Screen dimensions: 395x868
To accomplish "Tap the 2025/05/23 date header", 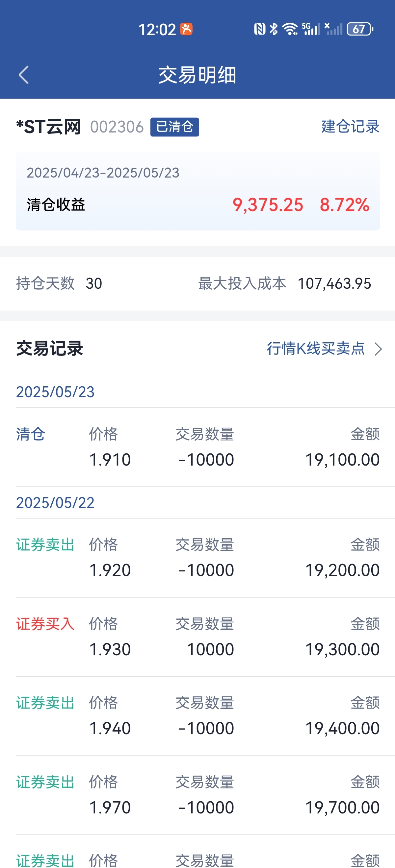I will tap(55, 392).
